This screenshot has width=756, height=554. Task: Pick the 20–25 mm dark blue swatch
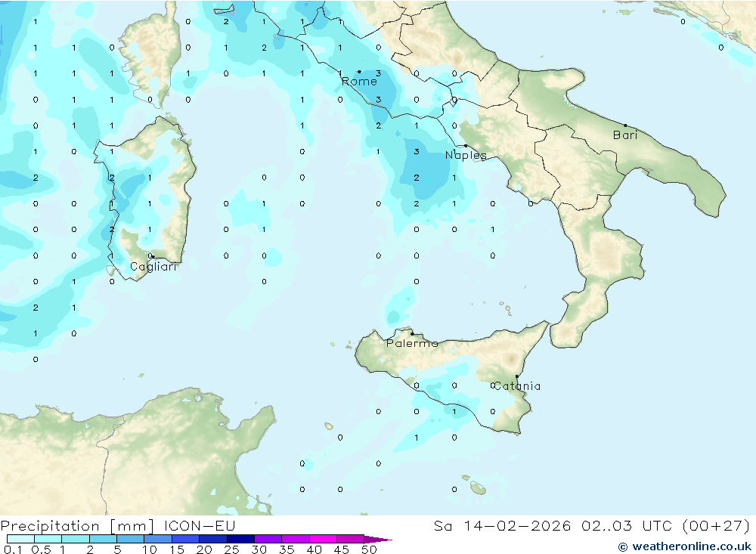pos(213,539)
